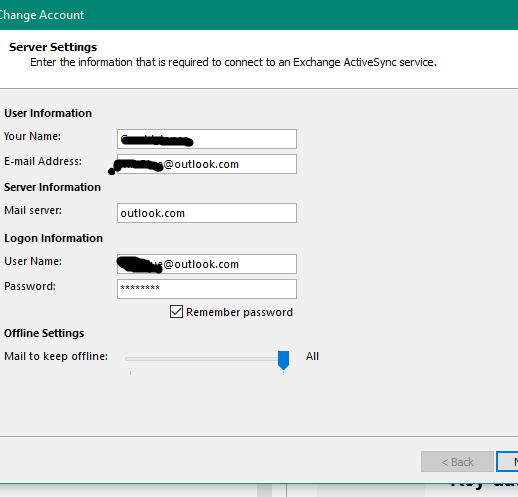Click the User Name logon field
518x497 pixels.
(207, 264)
